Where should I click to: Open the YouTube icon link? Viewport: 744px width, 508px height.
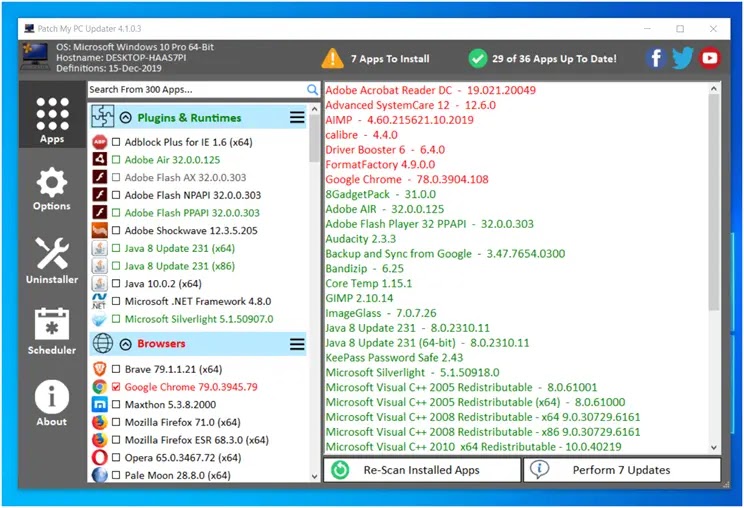(x=709, y=58)
